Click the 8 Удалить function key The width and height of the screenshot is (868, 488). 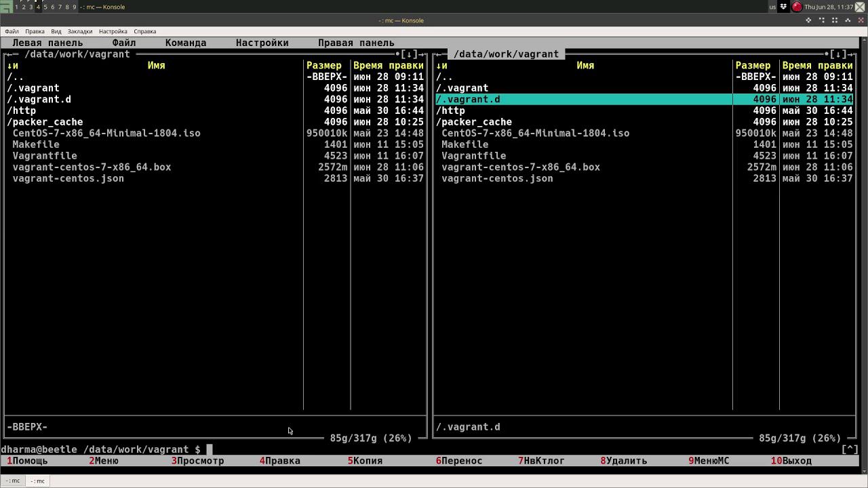coord(624,461)
